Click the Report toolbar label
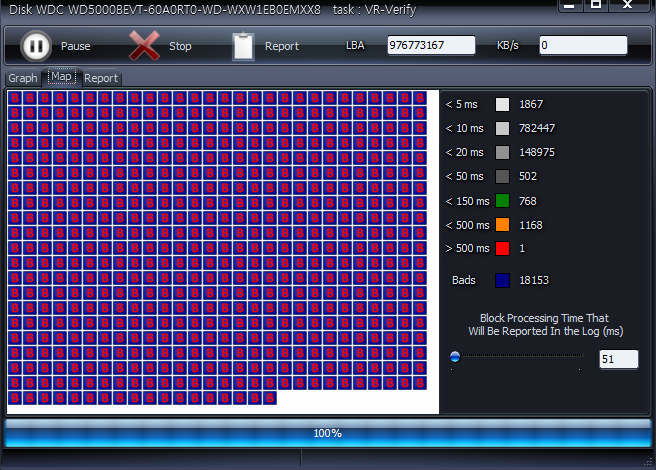The width and height of the screenshot is (656, 470). coord(282,46)
